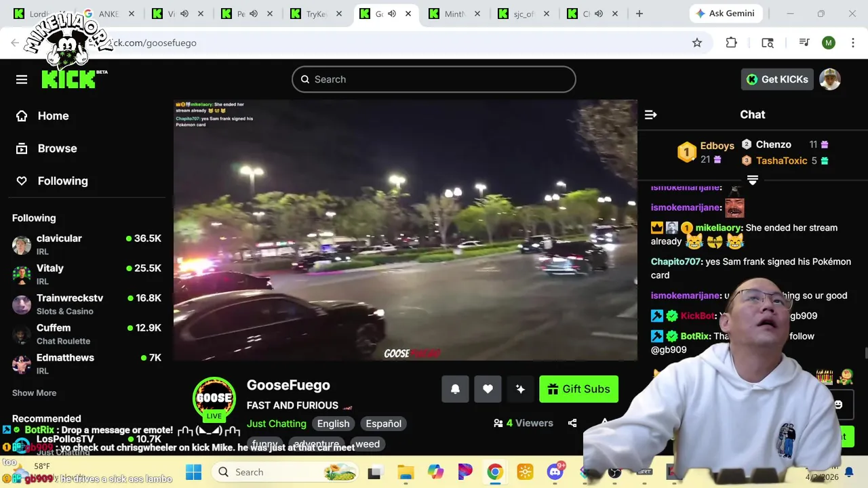Switch to the TryKe browser tab

point(317,14)
